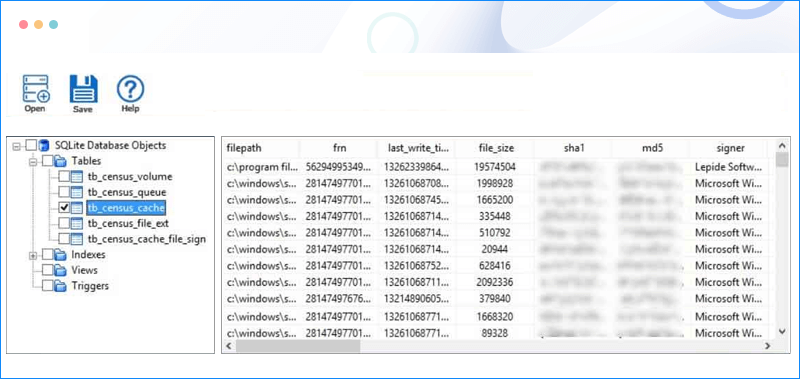800x379 pixels.
Task: Click the file_size column header
Action: tap(495, 148)
